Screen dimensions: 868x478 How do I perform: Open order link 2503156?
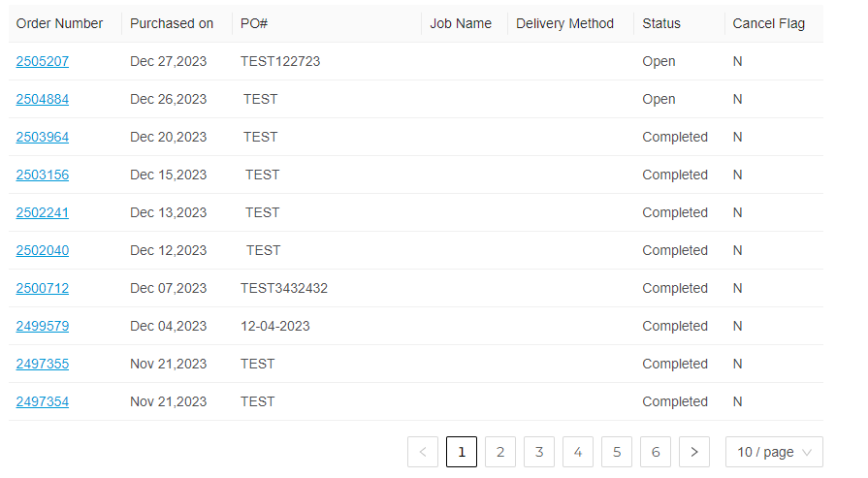click(x=43, y=175)
